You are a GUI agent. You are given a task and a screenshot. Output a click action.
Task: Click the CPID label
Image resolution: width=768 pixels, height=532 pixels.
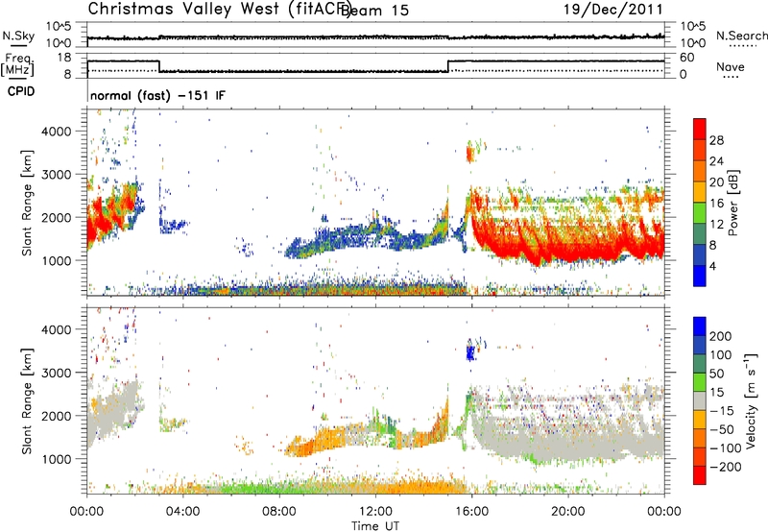(x=21, y=91)
